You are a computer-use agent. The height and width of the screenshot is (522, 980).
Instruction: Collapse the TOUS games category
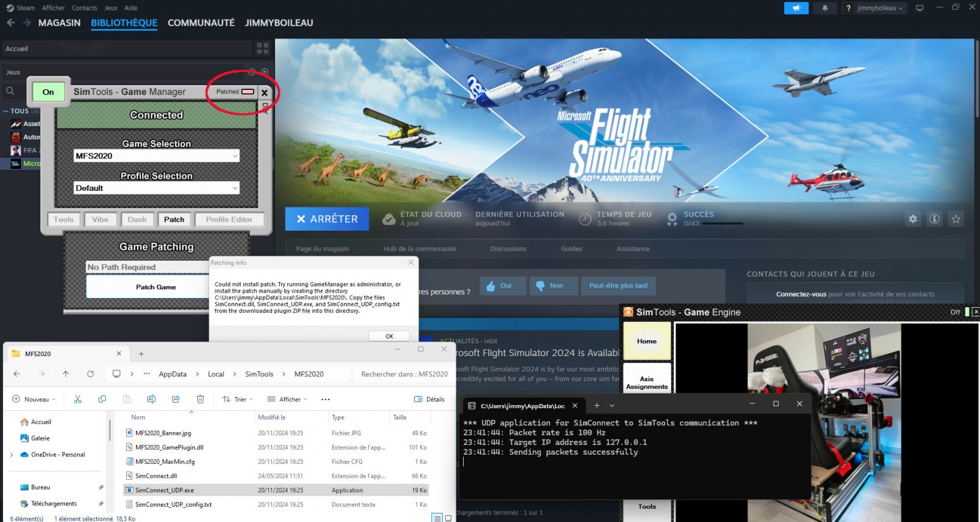[6, 111]
